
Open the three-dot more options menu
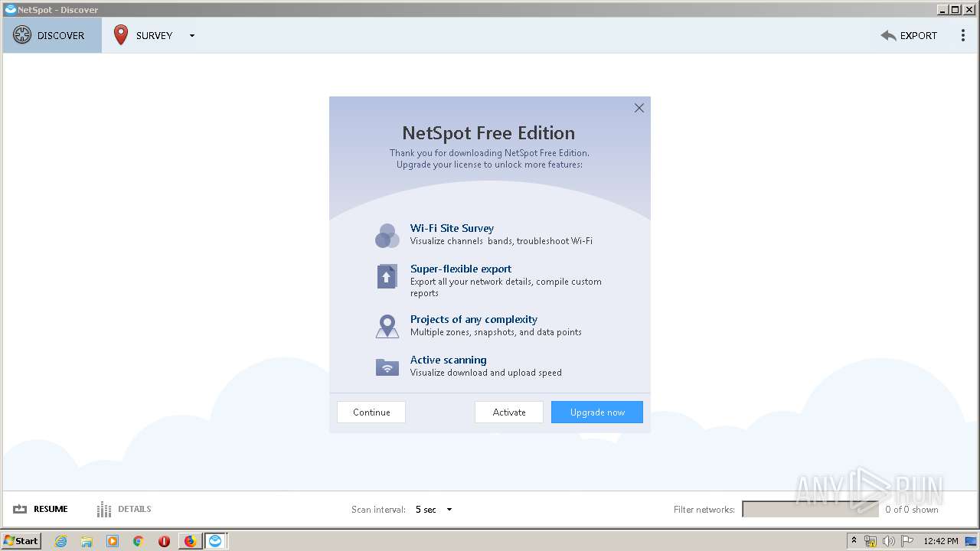pyautogui.click(x=963, y=35)
